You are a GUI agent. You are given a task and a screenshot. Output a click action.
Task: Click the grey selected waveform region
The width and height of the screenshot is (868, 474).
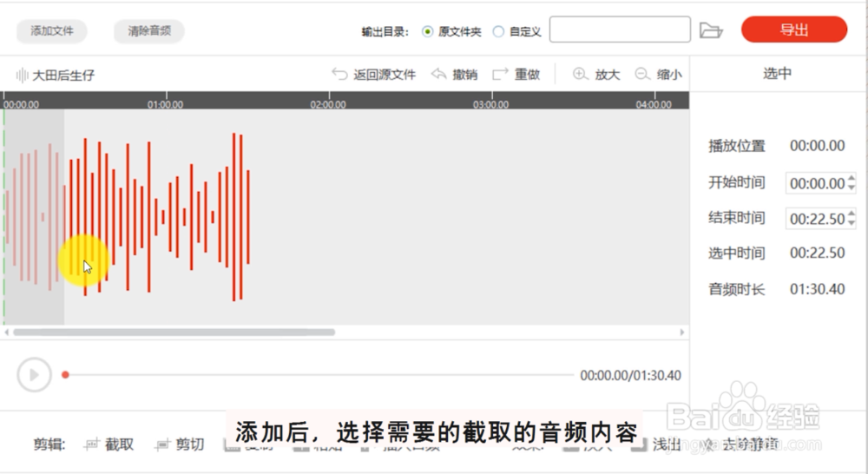coord(35,216)
